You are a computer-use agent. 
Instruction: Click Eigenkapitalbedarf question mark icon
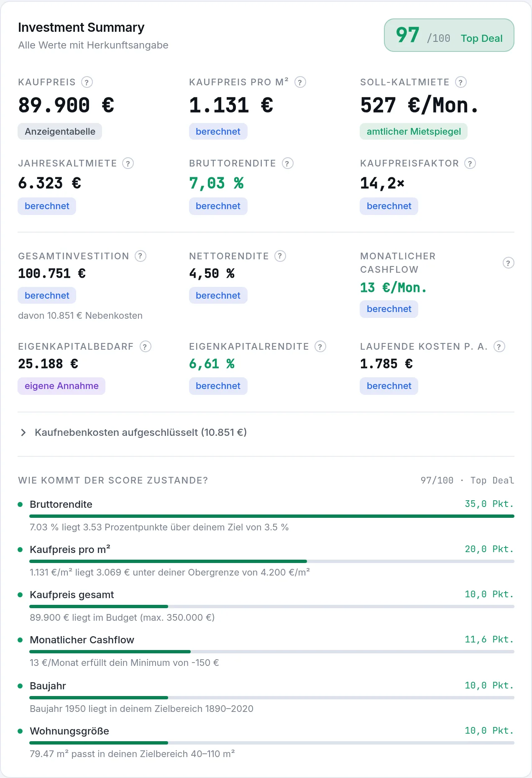tap(145, 346)
